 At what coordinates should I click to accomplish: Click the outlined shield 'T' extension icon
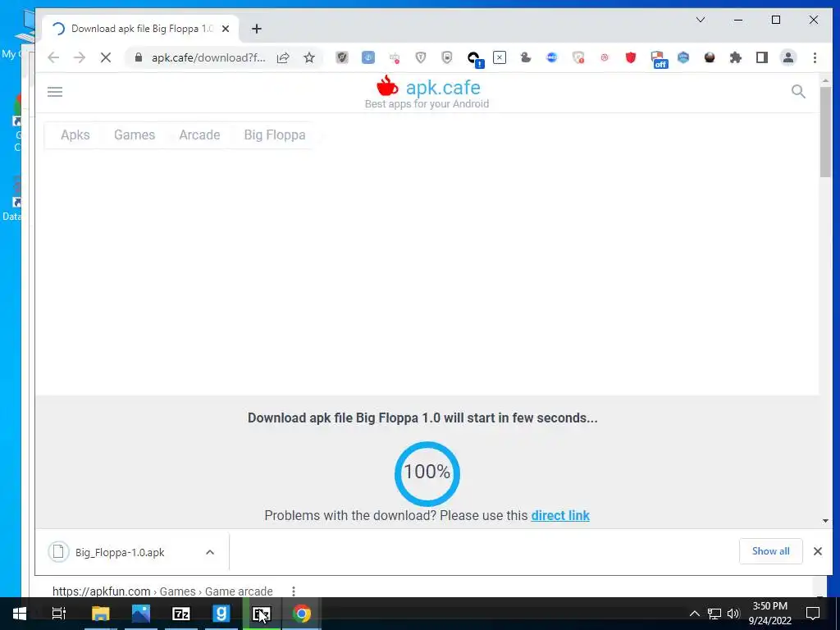click(421, 57)
